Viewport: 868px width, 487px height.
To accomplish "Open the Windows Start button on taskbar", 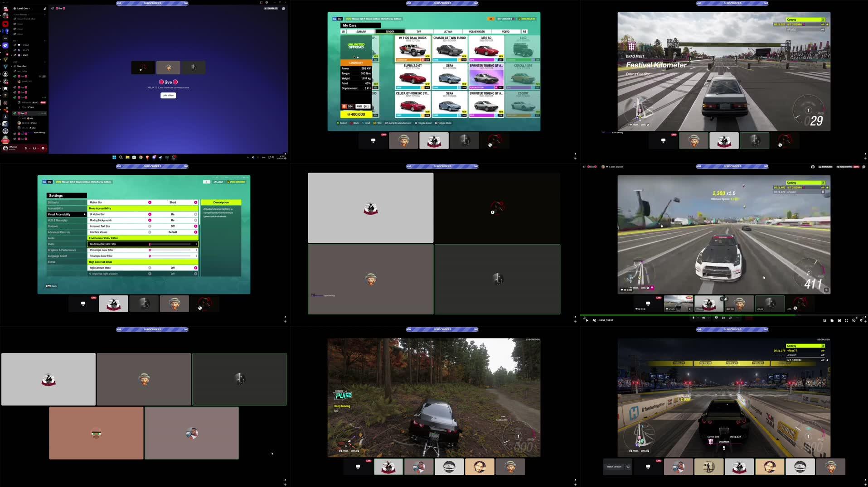I will tap(114, 157).
